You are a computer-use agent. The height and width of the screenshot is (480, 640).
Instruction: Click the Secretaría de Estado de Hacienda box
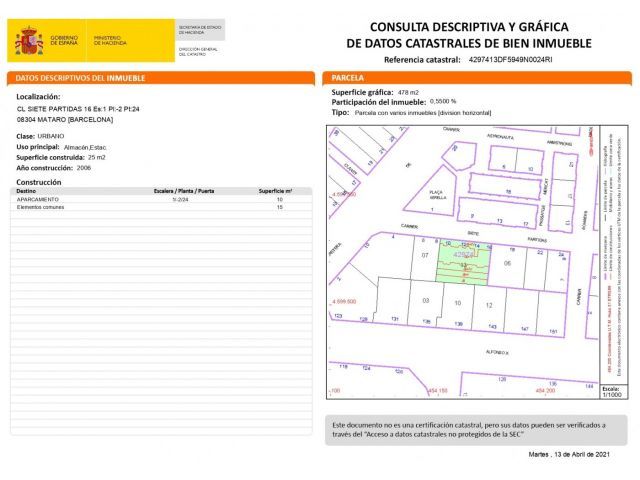(x=200, y=30)
